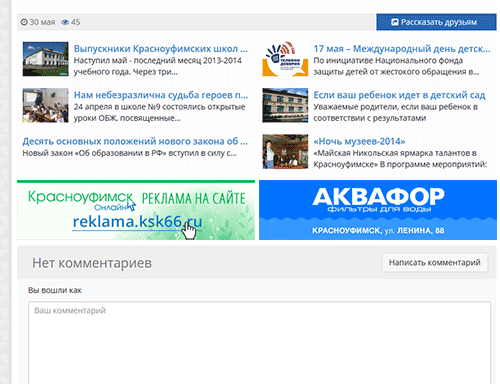The height and width of the screenshot is (384, 500).
Task: Click classroom thumbnail for Нам небезразлична
Action: point(46,105)
